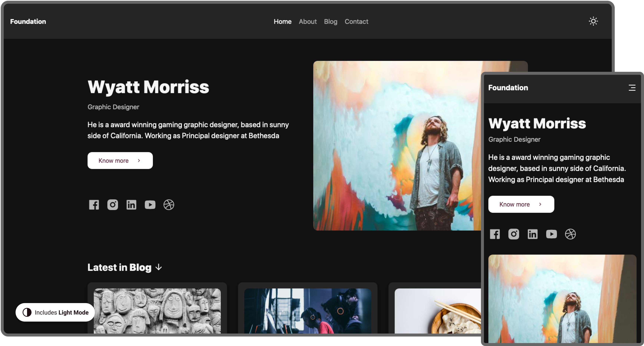Click the Includes Light Mode badge
The height and width of the screenshot is (346, 644).
pyautogui.click(x=55, y=312)
